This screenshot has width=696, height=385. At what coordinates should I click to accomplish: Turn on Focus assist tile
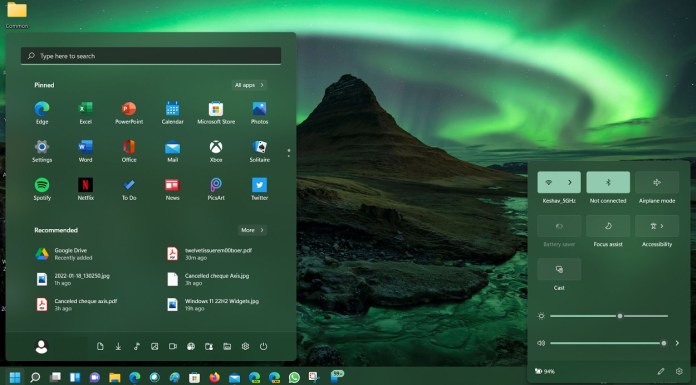coord(608,226)
